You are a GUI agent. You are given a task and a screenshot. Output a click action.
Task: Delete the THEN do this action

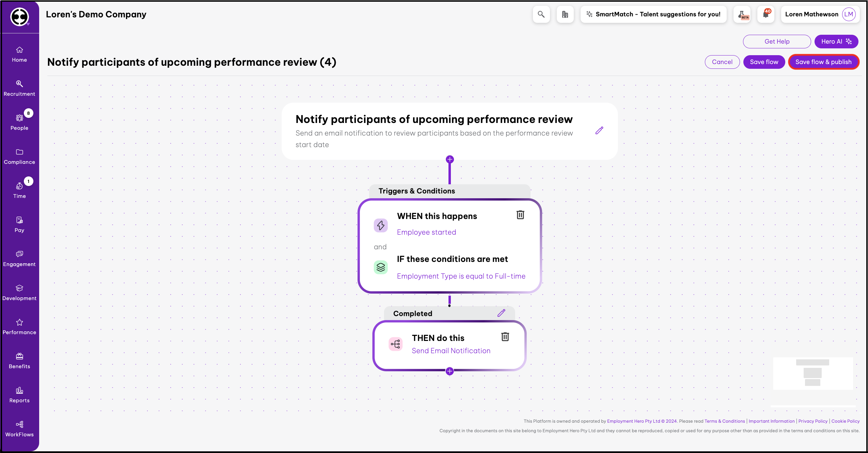click(x=505, y=337)
